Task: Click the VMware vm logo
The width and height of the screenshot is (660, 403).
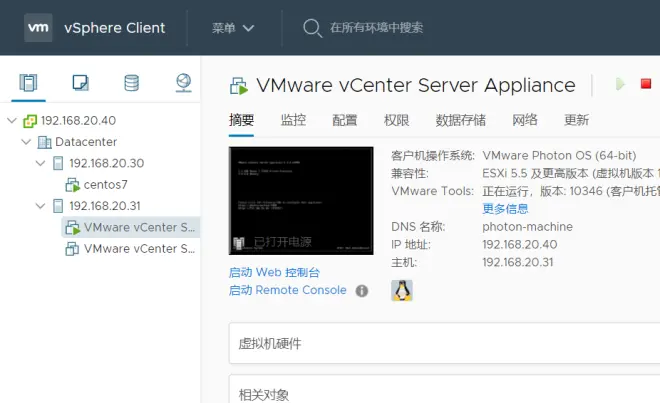Action: tap(38, 28)
